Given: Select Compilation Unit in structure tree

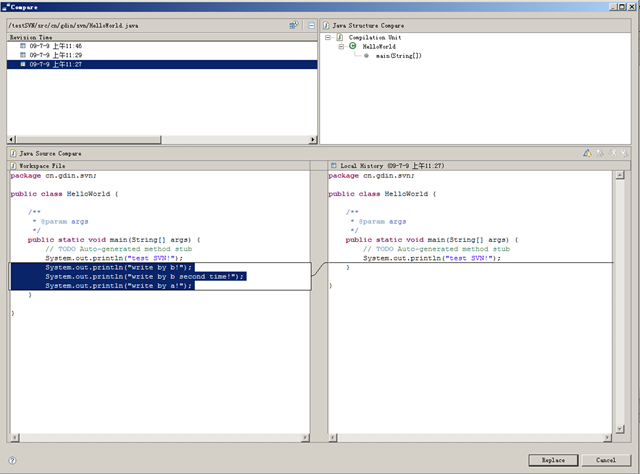Looking at the screenshot, I should [375, 38].
